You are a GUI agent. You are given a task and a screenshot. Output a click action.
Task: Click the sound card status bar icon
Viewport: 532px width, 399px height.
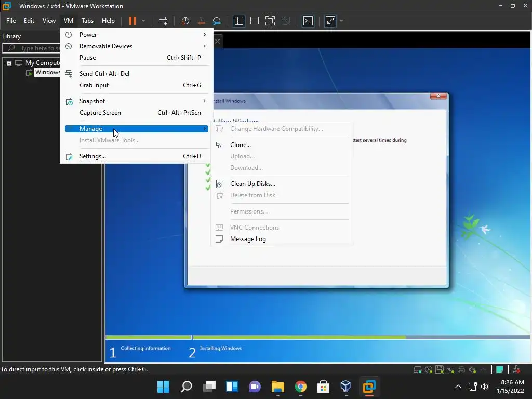coord(472,369)
